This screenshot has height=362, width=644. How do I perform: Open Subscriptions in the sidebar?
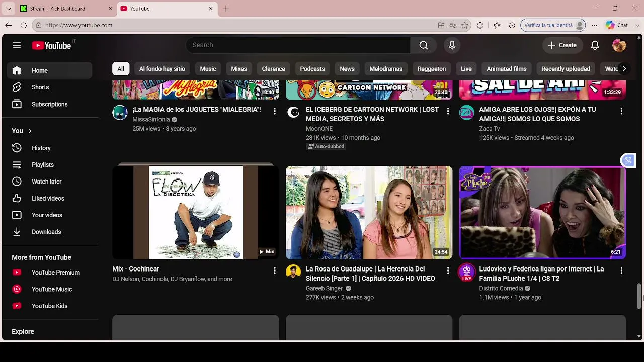pos(49,104)
